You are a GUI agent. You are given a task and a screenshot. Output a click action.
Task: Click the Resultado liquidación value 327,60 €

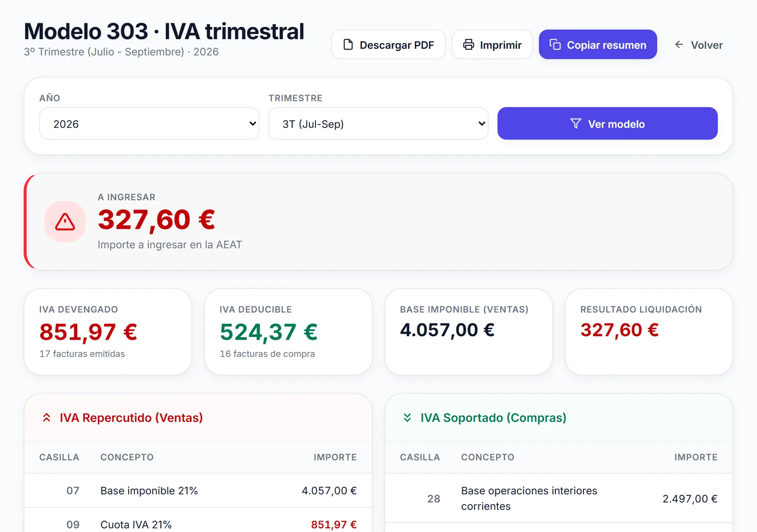(x=619, y=330)
